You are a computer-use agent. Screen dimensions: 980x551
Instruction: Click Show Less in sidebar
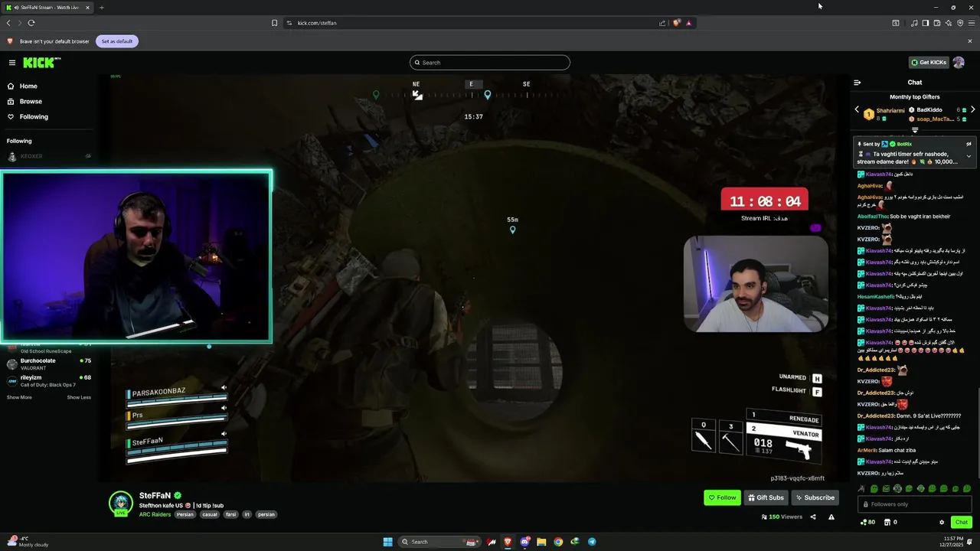coord(79,397)
